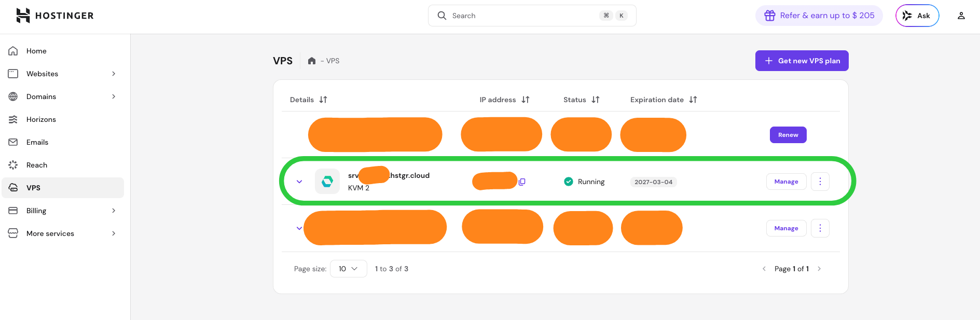Click the Horizons waves icon
The width and height of the screenshot is (980, 320).
pyautogui.click(x=13, y=119)
